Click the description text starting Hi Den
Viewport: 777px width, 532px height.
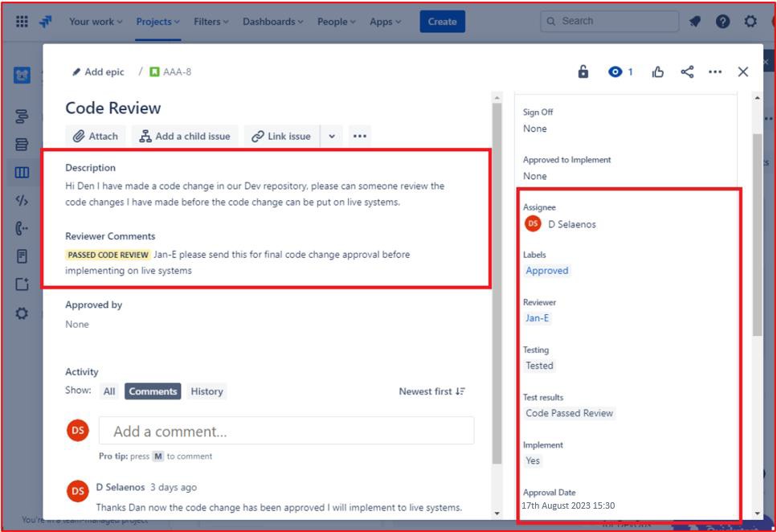[x=255, y=194]
